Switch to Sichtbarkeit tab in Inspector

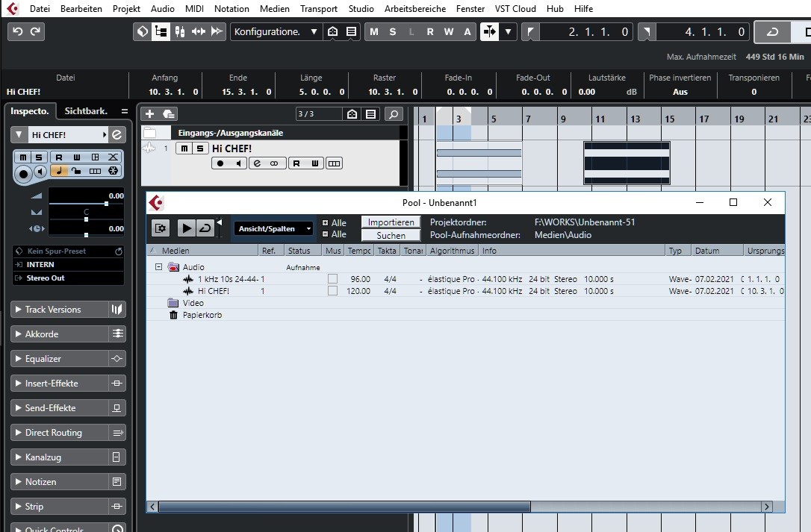[x=86, y=111]
